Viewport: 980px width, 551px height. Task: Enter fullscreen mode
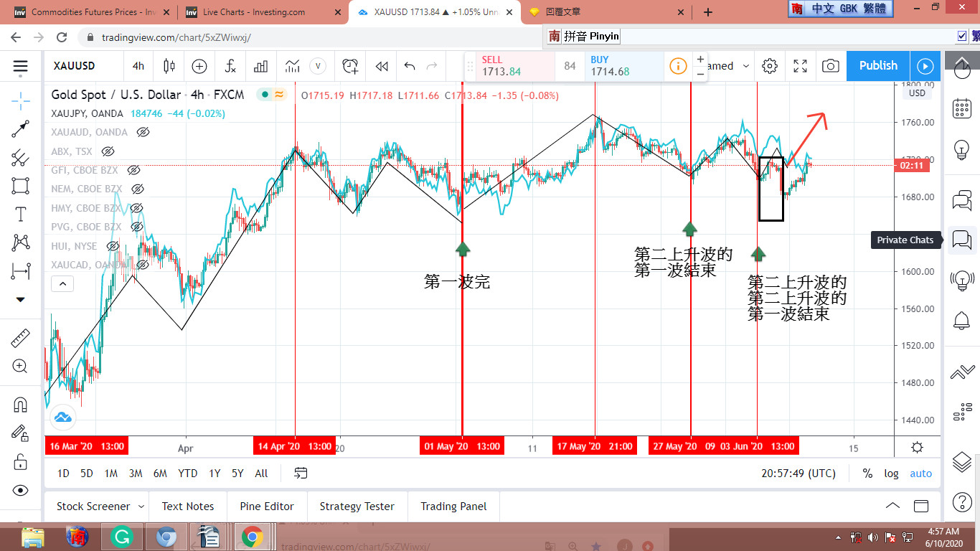pyautogui.click(x=801, y=66)
